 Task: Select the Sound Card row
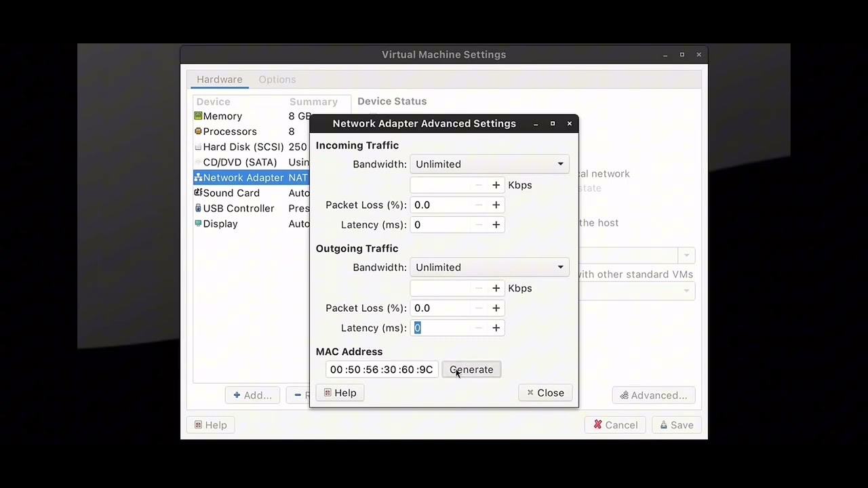coord(251,192)
